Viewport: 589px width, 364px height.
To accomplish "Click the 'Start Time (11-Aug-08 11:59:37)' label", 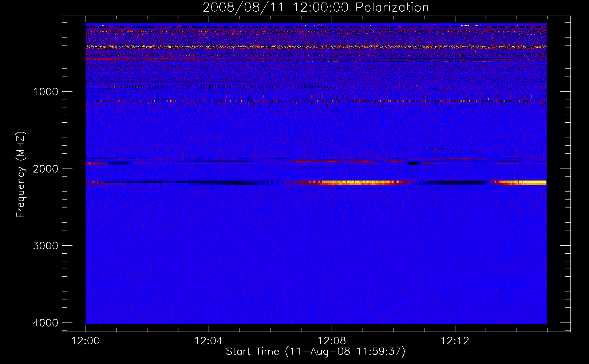I will pyautogui.click(x=316, y=352).
